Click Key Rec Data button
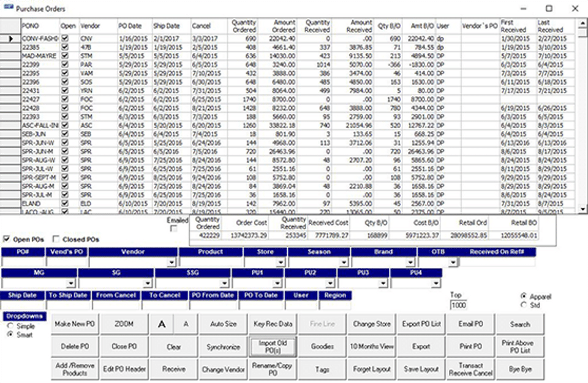Screen dimensions: 588x383 [x=273, y=324]
